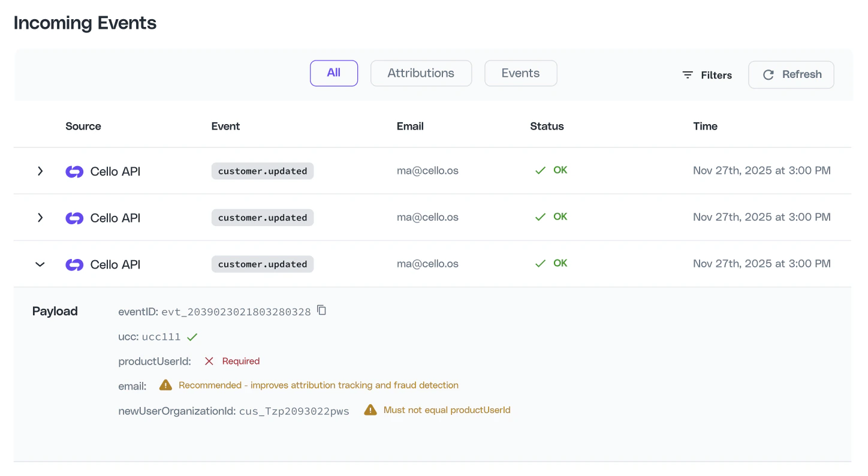Click warning triangle beside Must not equal productUserId
The image size is (868, 476).
[370, 410]
